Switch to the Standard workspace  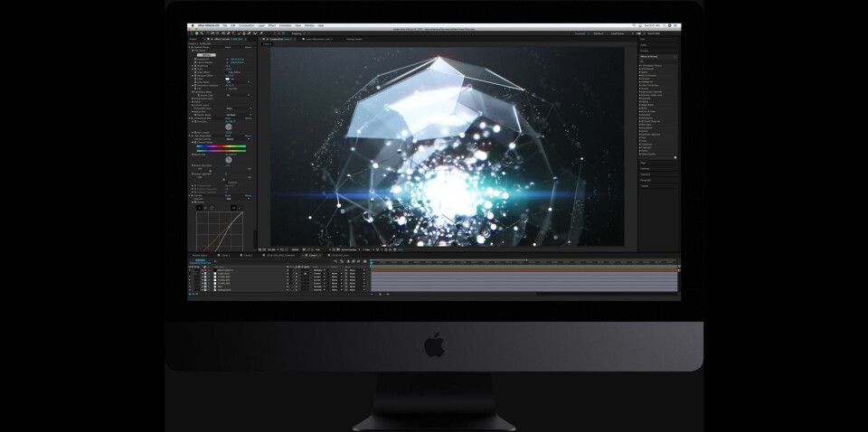pyautogui.click(x=599, y=33)
